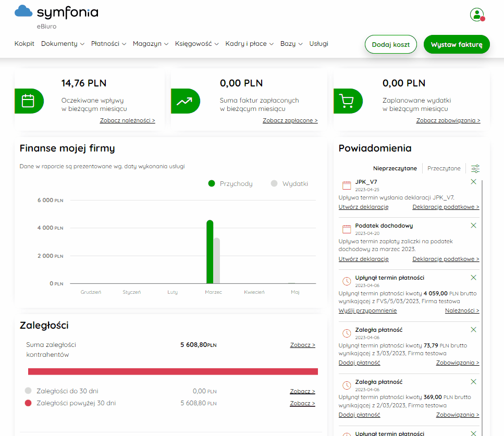The width and height of the screenshot is (504, 436).
Task: Open Zobacz link beside Suma zaległości kontrahentów
Action: pyautogui.click(x=302, y=345)
